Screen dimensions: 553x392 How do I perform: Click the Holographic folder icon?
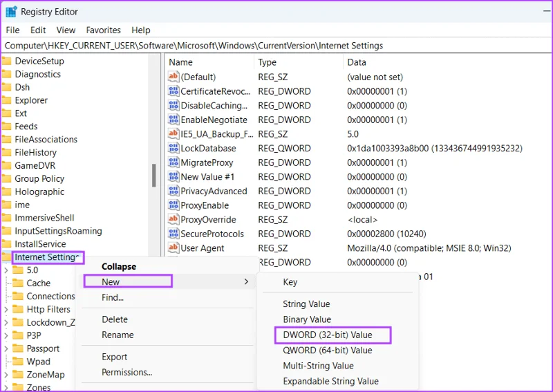(6, 192)
